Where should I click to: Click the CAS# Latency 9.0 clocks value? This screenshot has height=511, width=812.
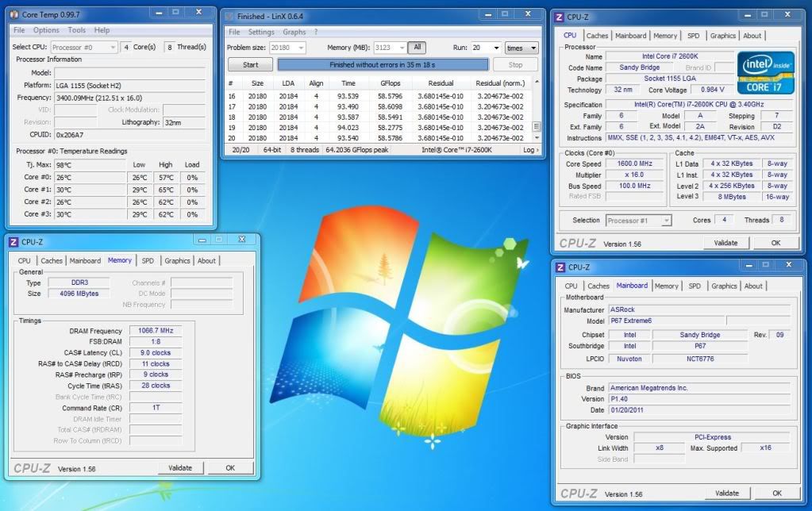click(156, 352)
